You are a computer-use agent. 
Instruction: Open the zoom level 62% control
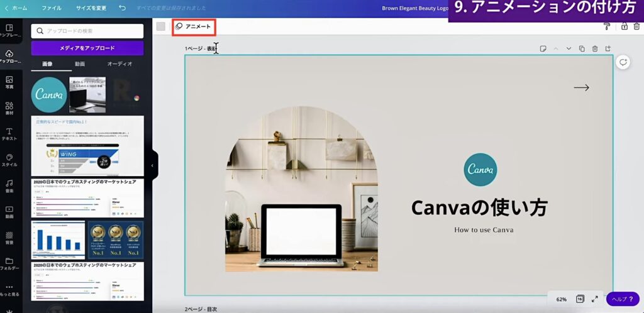click(x=562, y=299)
